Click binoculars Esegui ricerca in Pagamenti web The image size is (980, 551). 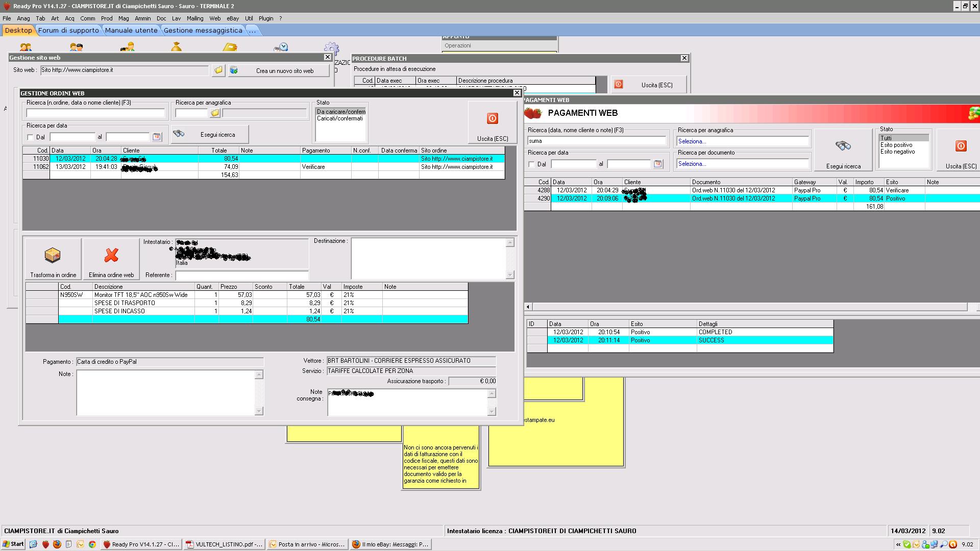coord(843,146)
